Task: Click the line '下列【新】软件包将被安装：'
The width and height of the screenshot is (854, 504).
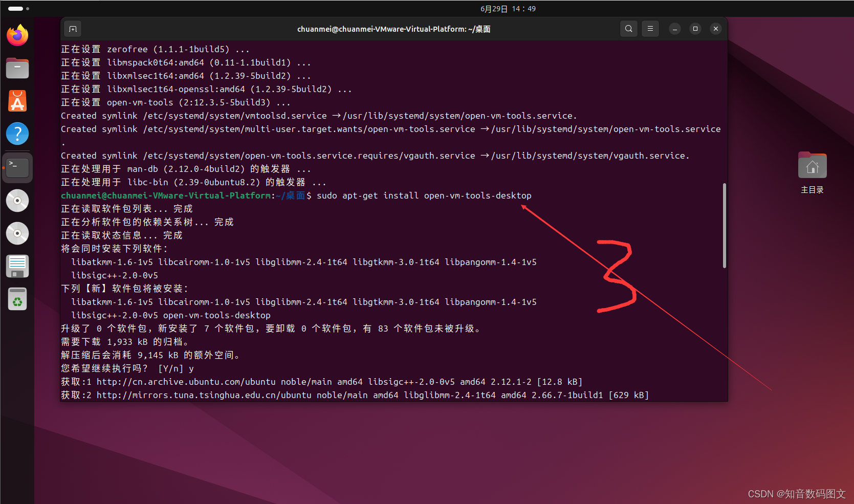Action: point(124,289)
